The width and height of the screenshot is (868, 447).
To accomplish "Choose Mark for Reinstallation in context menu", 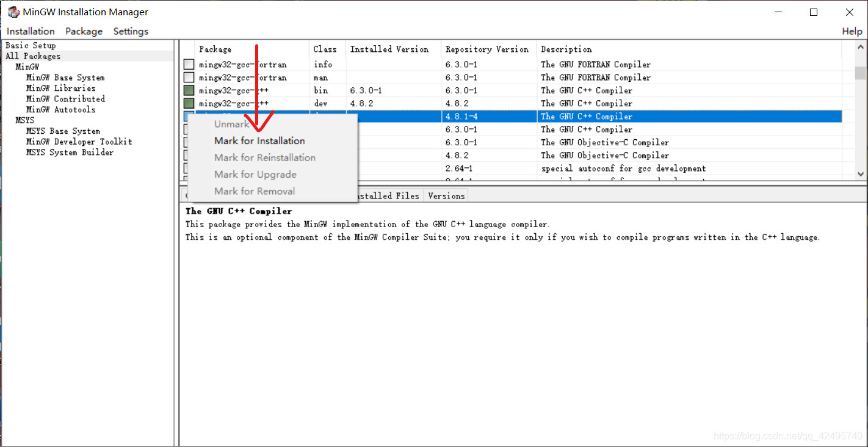I will [265, 158].
